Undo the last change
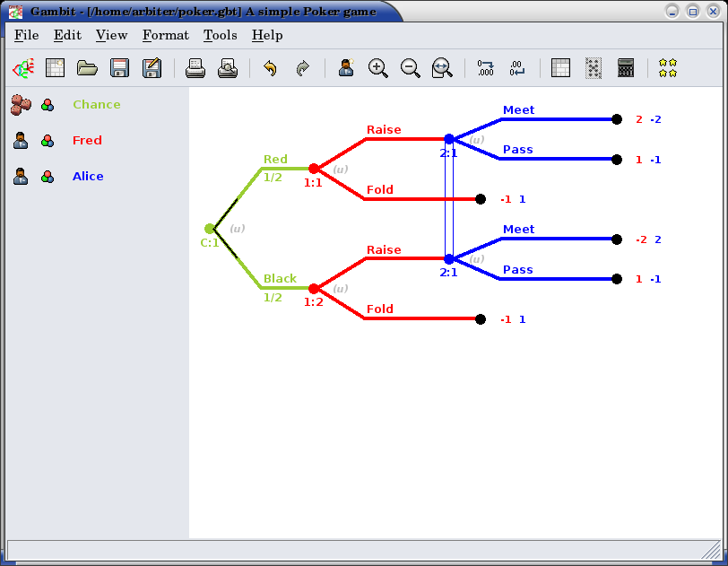 270,68
